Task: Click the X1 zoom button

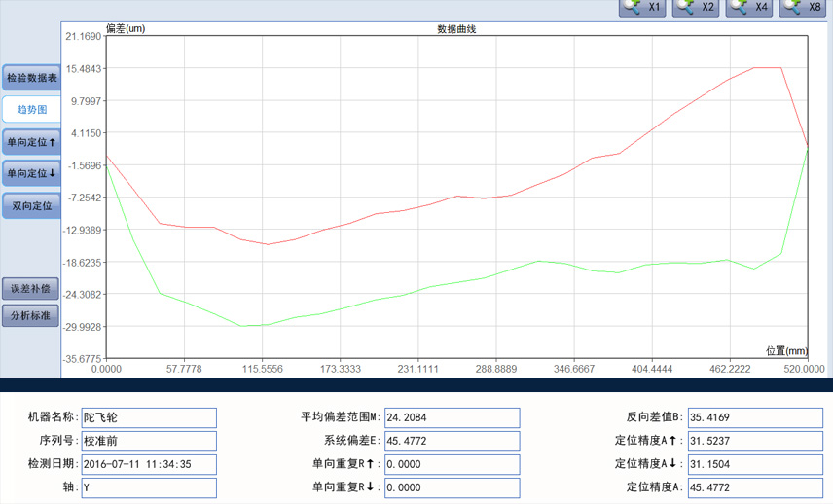Action: tap(644, 8)
